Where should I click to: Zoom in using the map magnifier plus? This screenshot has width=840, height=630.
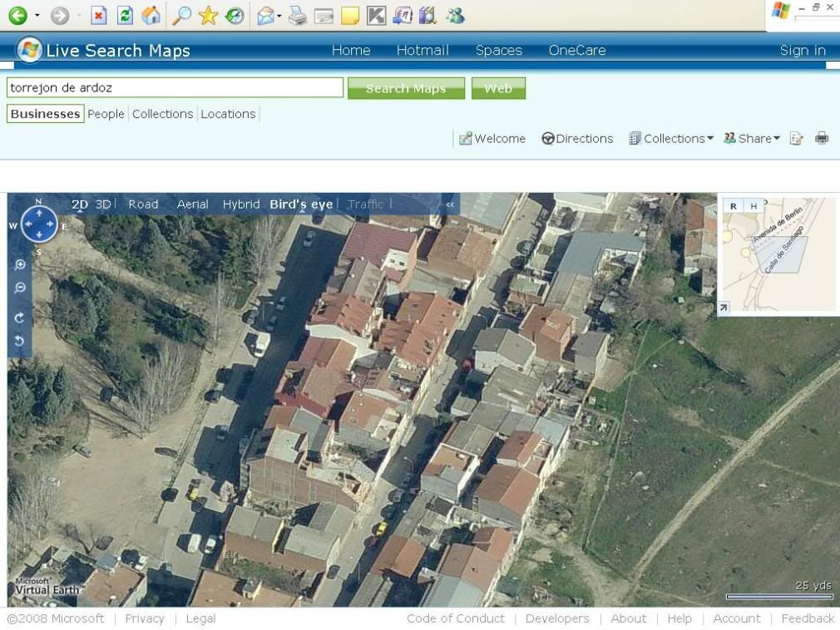point(20,265)
